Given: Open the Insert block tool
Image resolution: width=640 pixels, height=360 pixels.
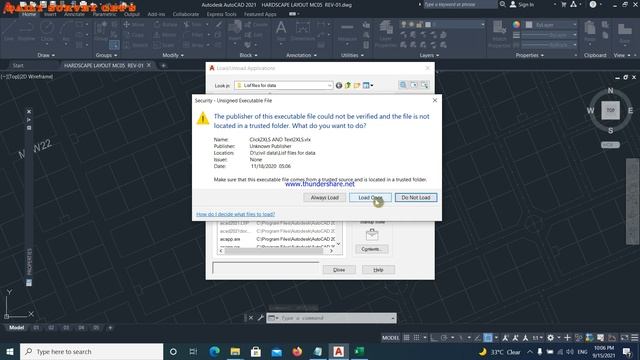Looking at the screenshot, I should coord(235,31).
